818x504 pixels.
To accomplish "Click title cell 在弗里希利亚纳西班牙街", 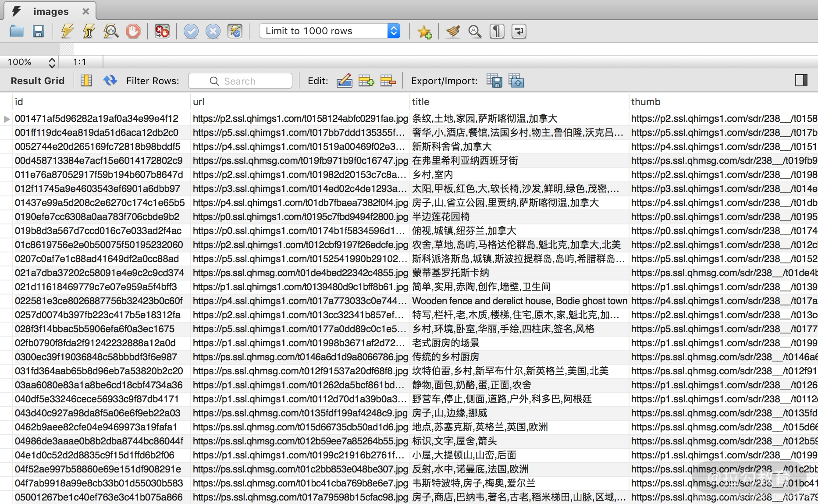I will tap(519, 161).
